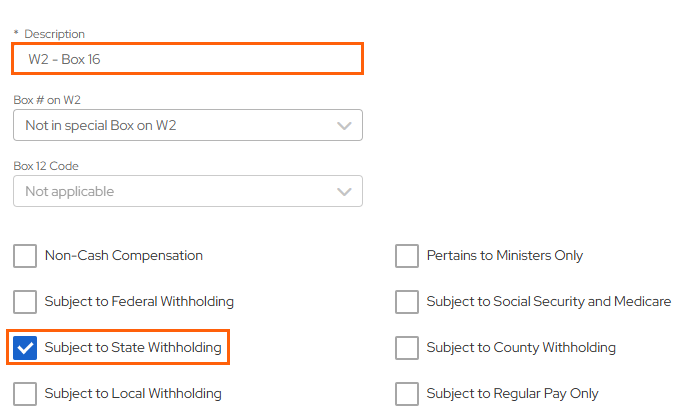684x412 pixels.
Task: Uncheck the Subject to State Withholding checkbox
Action: (25, 348)
